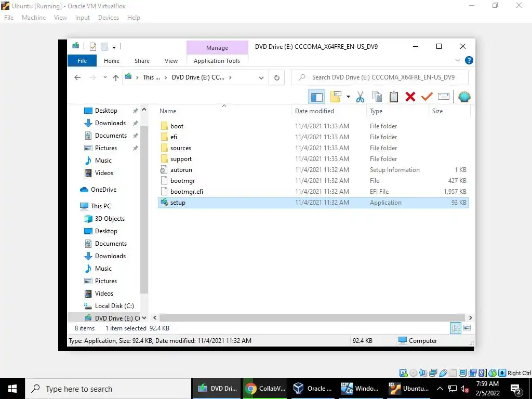The image size is (532, 399).
Task: Click the Copy icon in toolbar
Action: click(x=377, y=97)
